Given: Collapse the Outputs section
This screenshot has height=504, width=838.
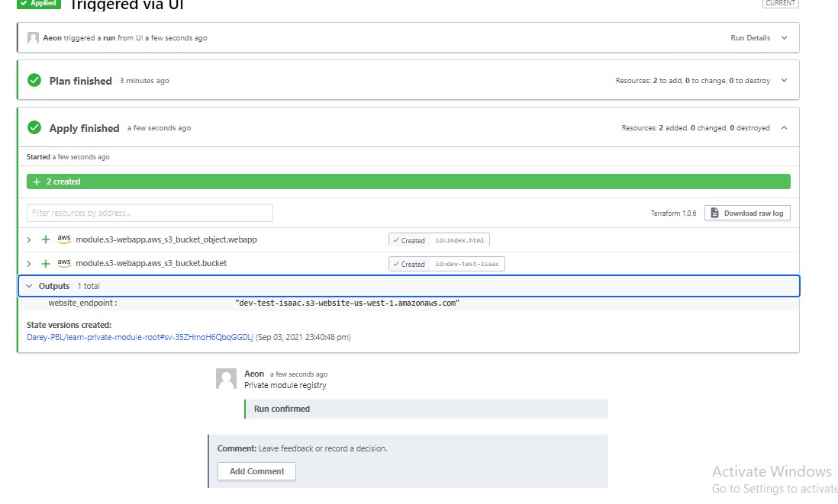Looking at the screenshot, I should [29, 287].
